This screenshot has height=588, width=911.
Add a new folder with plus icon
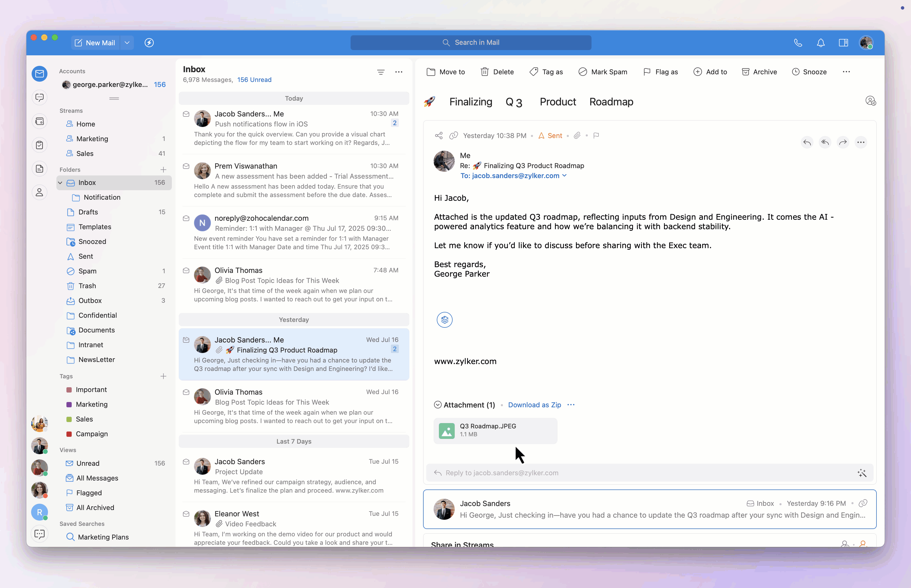tap(163, 170)
